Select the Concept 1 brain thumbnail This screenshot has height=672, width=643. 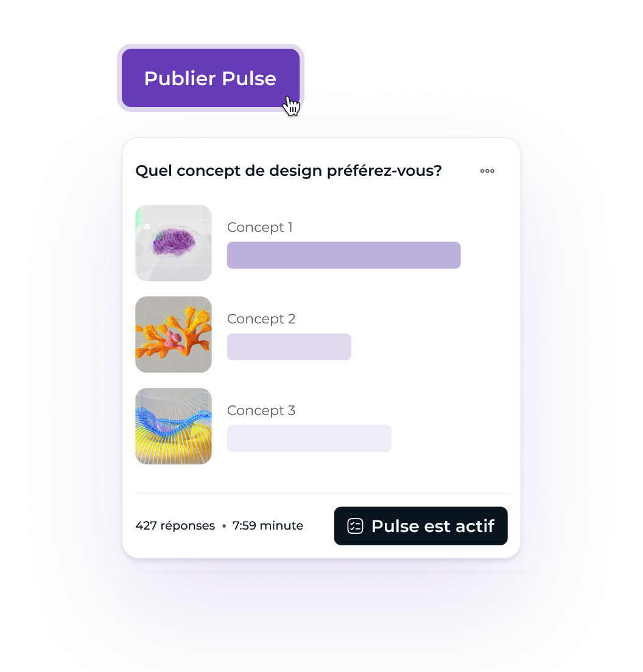click(x=174, y=243)
